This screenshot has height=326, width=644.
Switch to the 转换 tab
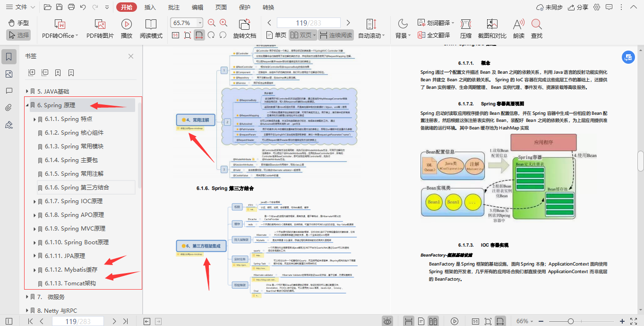(x=268, y=7)
